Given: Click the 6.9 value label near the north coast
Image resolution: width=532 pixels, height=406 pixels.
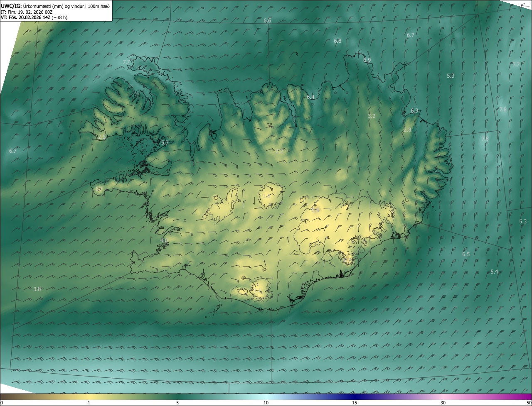Looking at the screenshot, I should (x=367, y=60).
